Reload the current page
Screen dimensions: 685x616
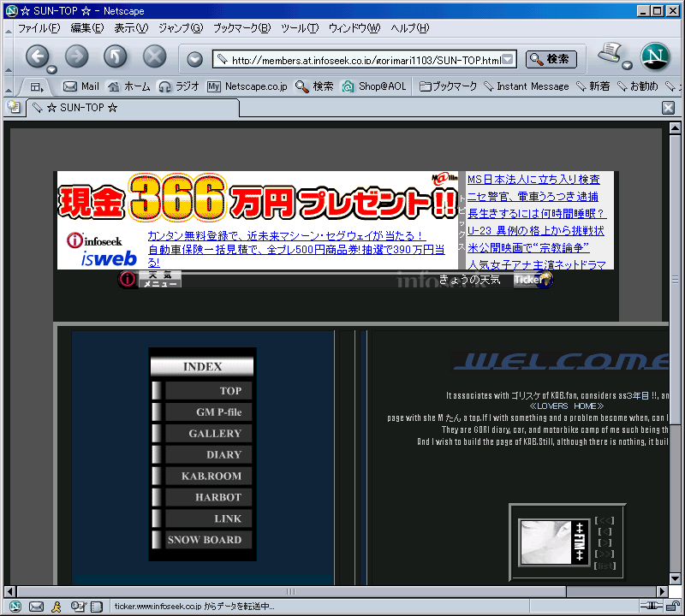(x=116, y=56)
